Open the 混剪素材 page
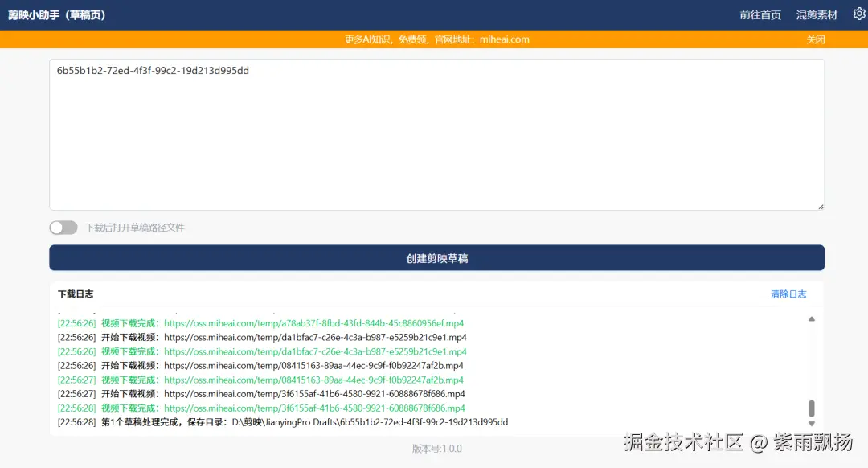The height and width of the screenshot is (468, 868). (x=817, y=15)
